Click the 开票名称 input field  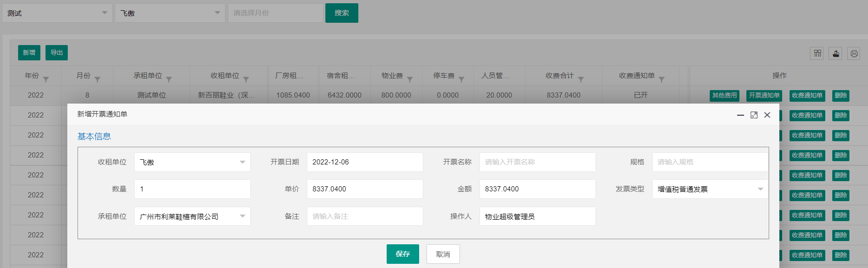tap(537, 162)
